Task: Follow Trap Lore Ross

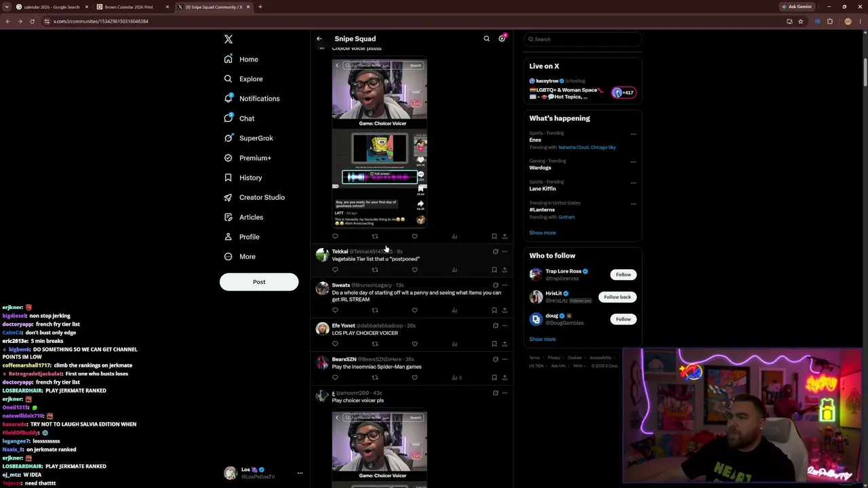Action: point(623,274)
